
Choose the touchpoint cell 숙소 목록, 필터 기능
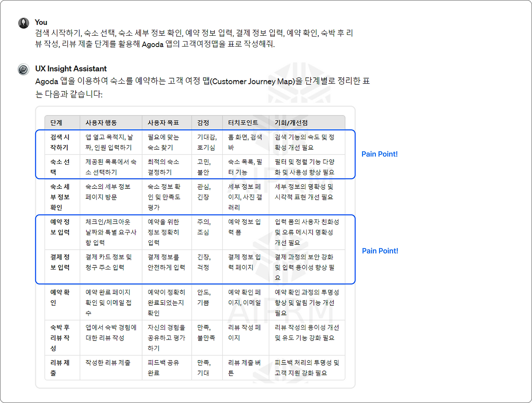(x=245, y=167)
